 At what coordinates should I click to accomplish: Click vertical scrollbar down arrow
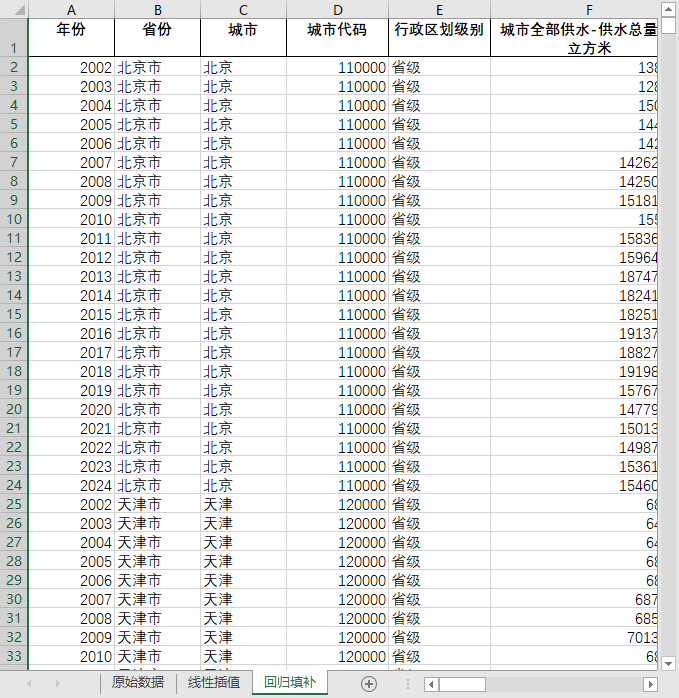click(x=668, y=663)
